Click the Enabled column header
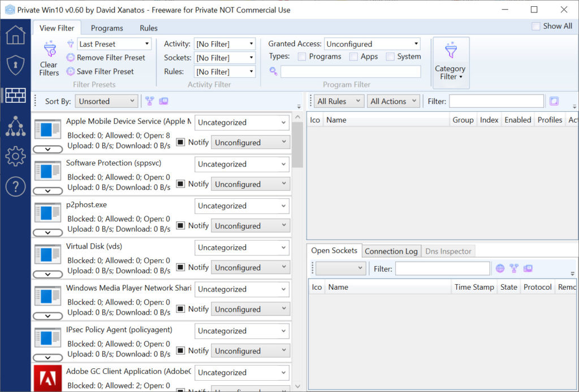 click(518, 120)
